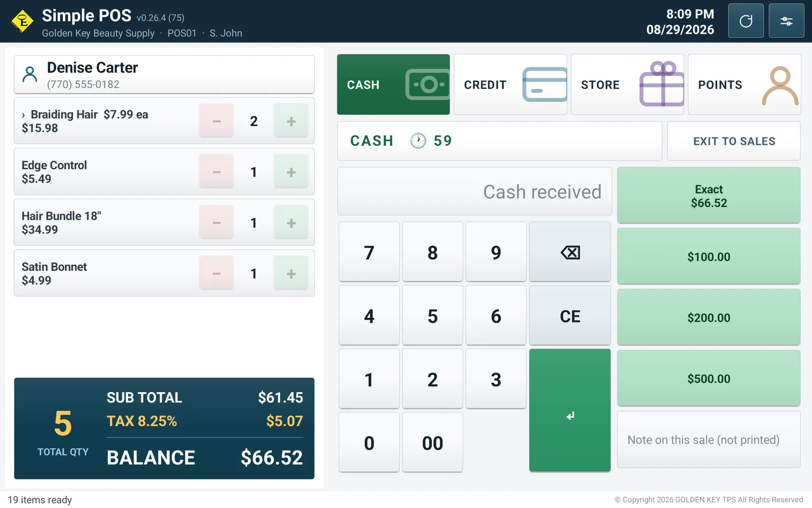
Task: Click the '19 items ready' status text
Action: pyautogui.click(x=40, y=500)
